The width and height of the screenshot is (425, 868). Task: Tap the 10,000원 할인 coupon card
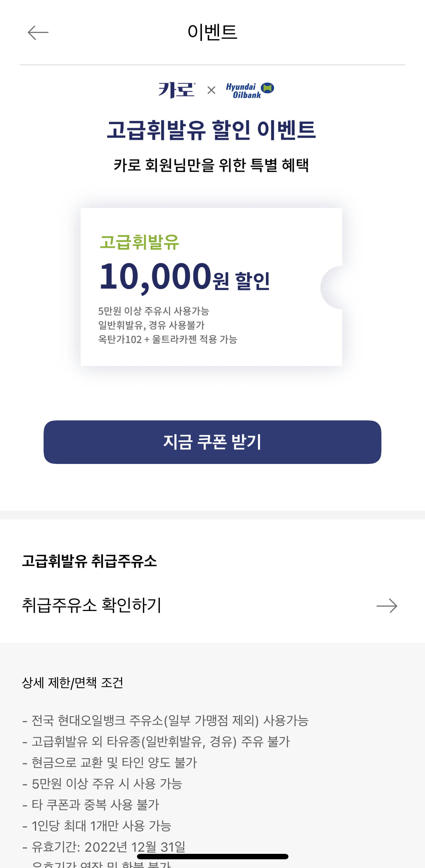(x=211, y=287)
